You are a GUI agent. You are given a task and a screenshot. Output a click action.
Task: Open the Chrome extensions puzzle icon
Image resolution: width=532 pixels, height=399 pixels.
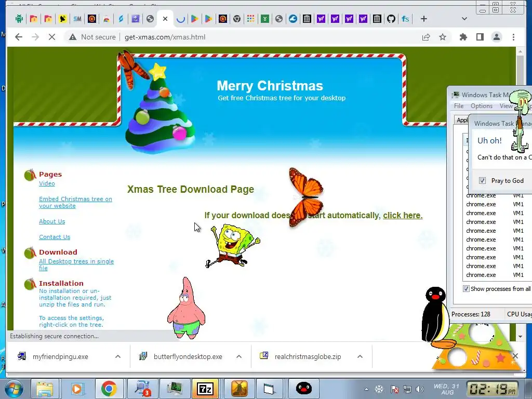pyautogui.click(x=463, y=37)
